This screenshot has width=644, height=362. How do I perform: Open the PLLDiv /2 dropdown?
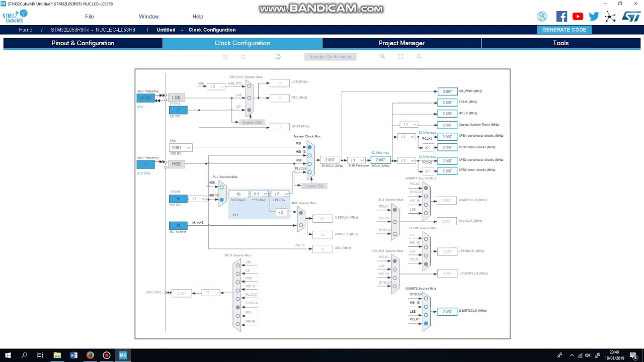pyautogui.click(x=280, y=194)
